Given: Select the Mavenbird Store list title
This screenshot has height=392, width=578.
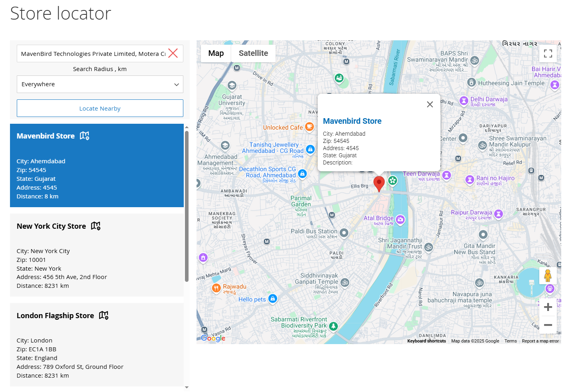Looking at the screenshot, I should [x=46, y=136].
